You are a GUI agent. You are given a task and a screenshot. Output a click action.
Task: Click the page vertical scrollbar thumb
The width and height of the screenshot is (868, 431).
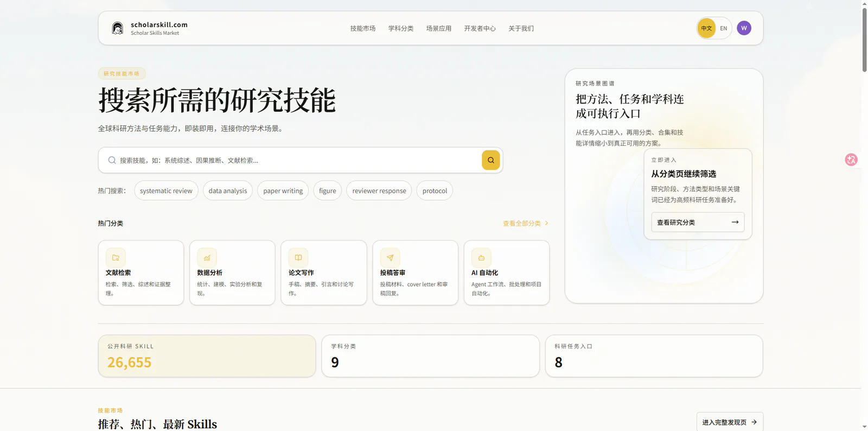(864, 39)
